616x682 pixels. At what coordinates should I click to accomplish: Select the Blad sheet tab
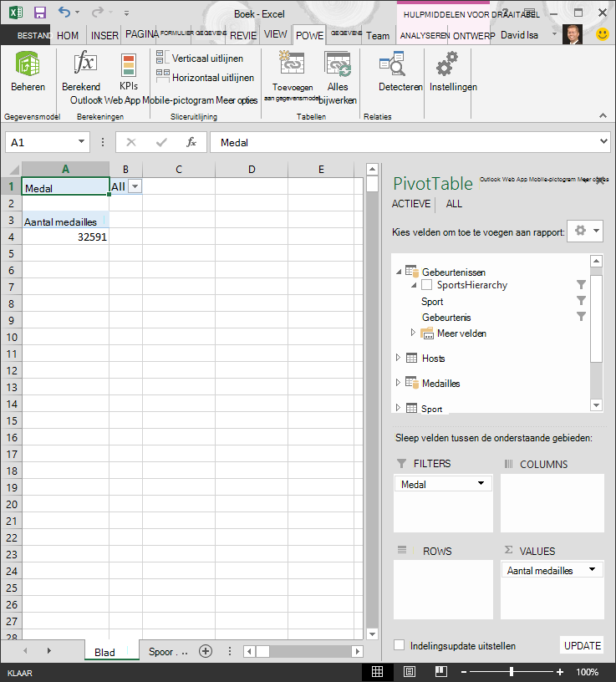[x=112, y=651]
